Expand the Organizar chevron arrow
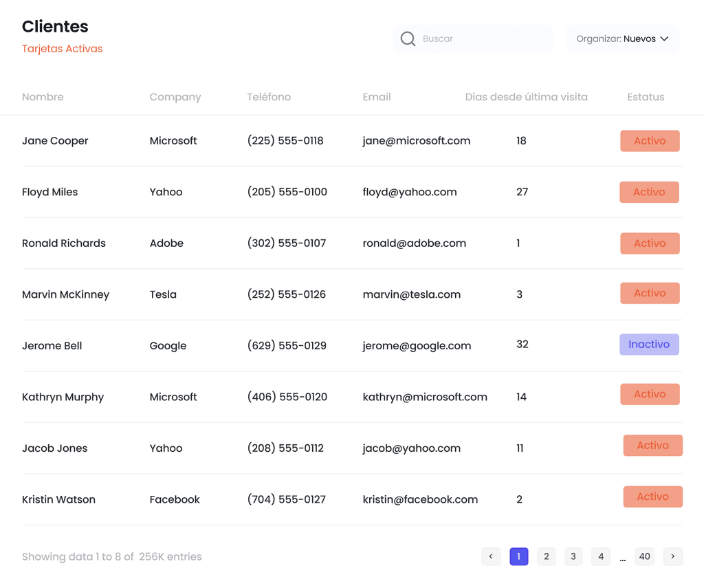704x588 pixels. coord(665,39)
